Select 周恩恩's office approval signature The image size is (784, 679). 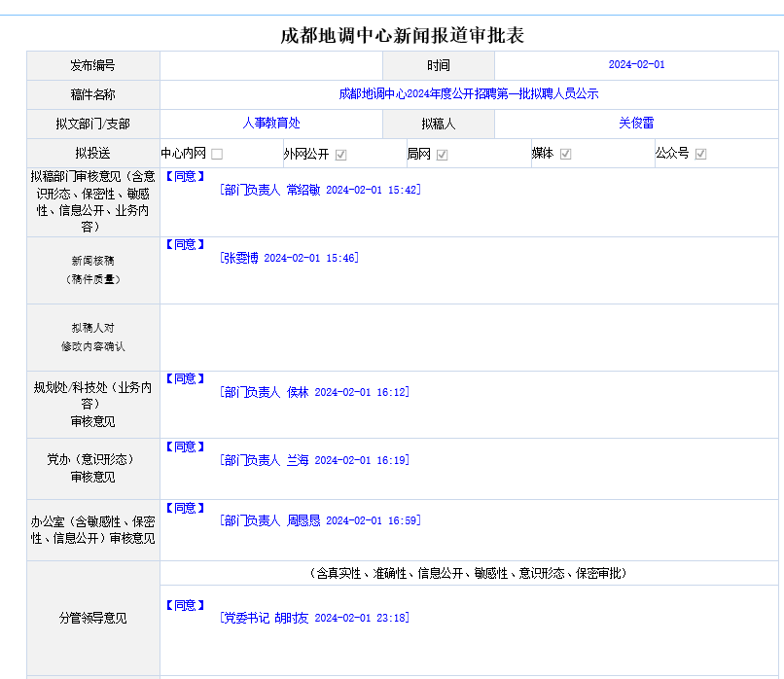tap(320, 520)
